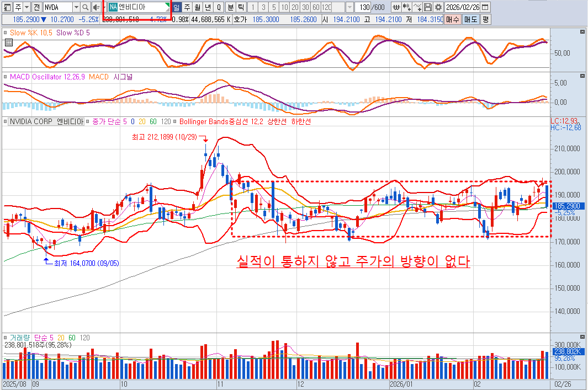Open the minute interval dropdown arrow
Image resolution: width=588 pixels, height=390 pixels.
coord(350,7)
